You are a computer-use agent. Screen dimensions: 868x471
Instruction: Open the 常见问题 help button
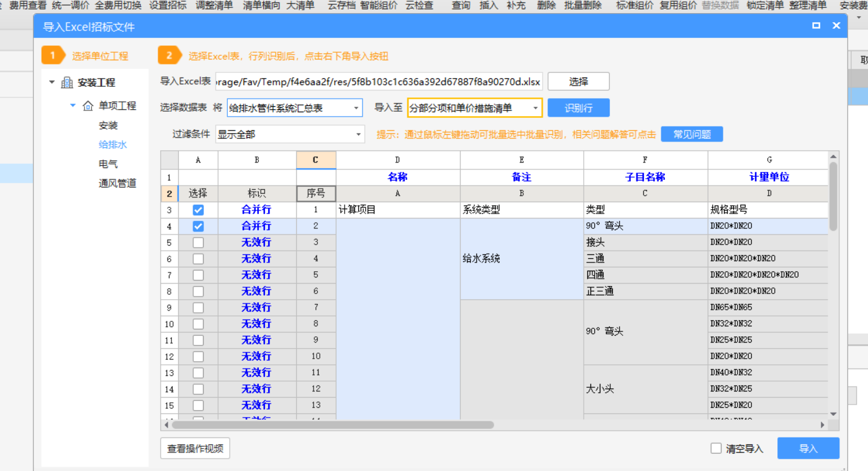click(692, 134)
